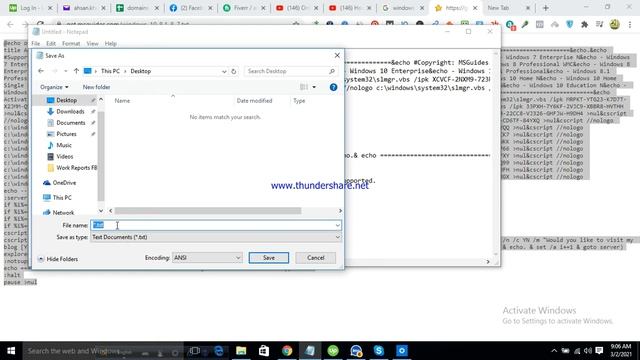Open the Notepad Help menu
Viewport: 640px width, 360px height.
click(x=111, y=43)
